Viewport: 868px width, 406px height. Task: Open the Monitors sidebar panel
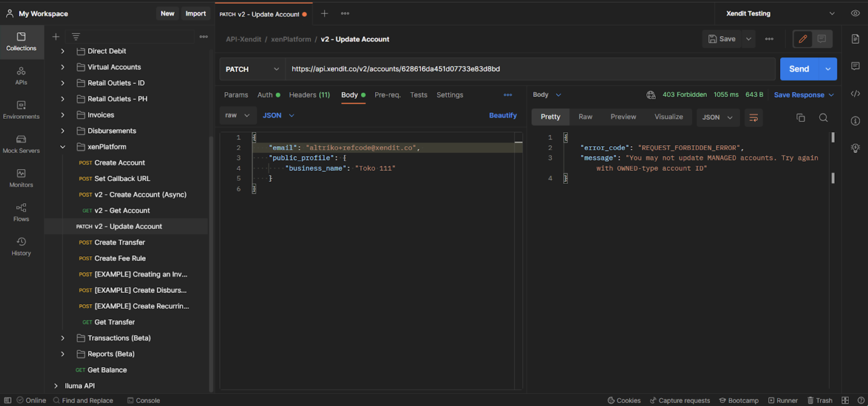[x=21, y=178]
